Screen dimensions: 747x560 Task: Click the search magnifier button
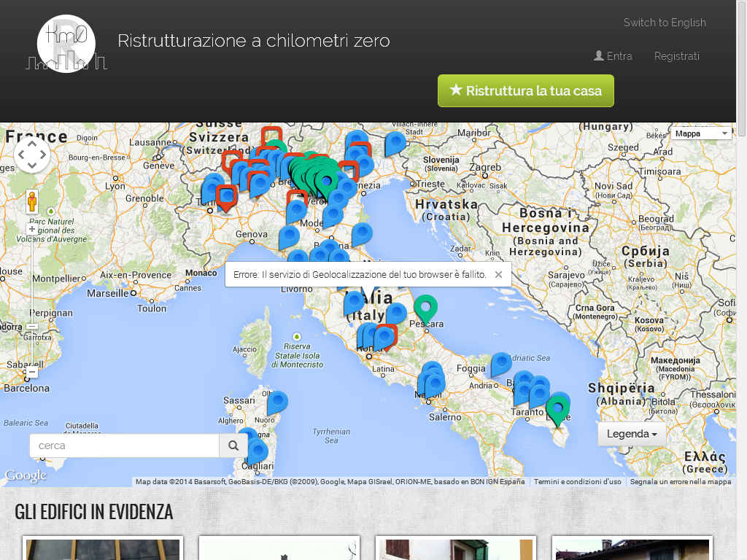[233, 446]
